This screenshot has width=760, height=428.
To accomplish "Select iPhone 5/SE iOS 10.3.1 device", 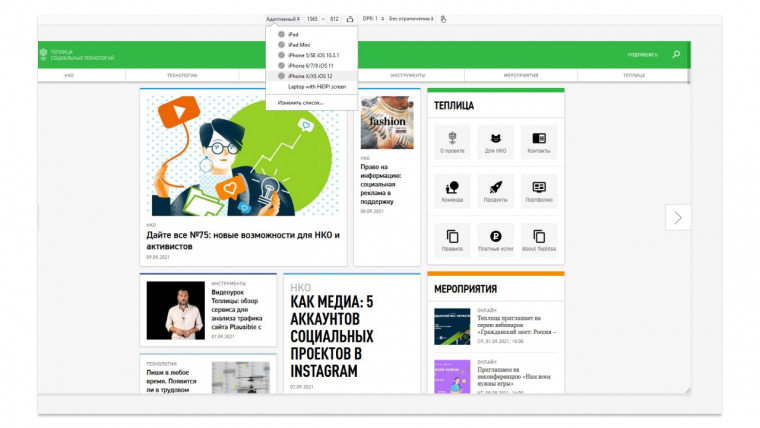I will click(x=313, y=55).
